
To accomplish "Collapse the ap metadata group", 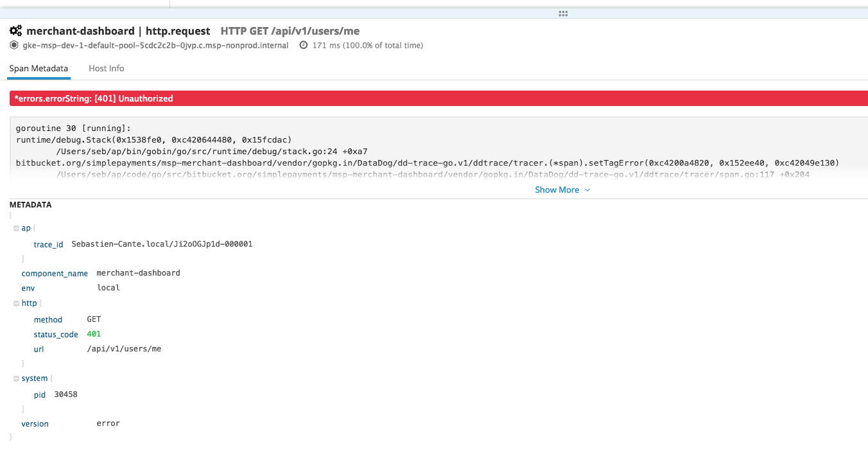I will [15, 228].
